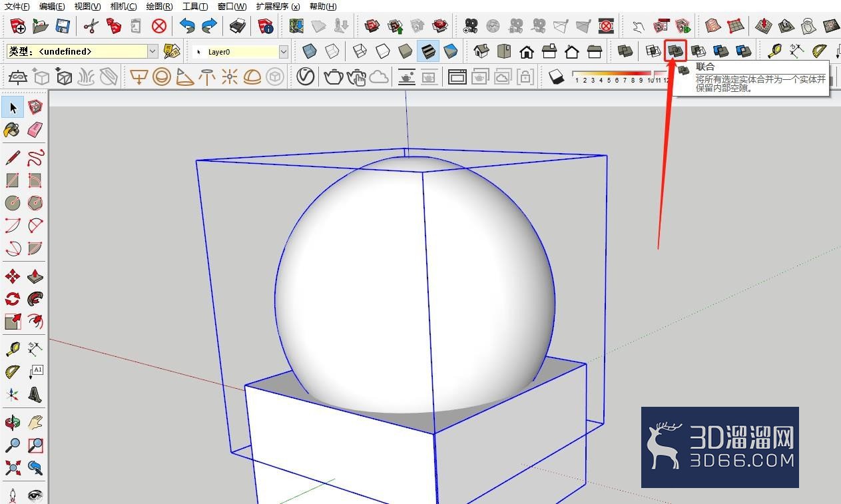Open a file with the folder icon

point(41,26)
